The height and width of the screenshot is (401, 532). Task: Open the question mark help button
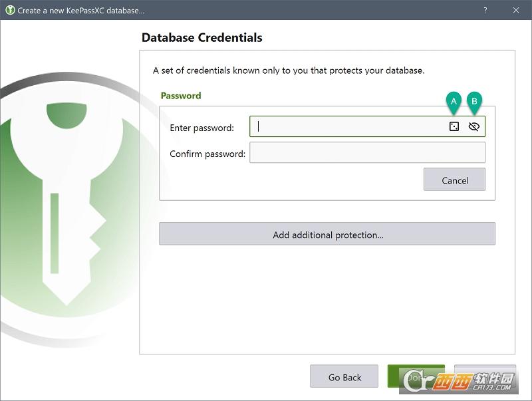tap(485, 10)
